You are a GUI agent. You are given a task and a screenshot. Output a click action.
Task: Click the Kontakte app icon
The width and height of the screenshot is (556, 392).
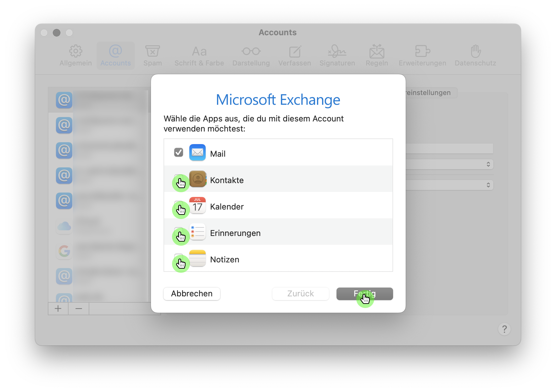197,179
